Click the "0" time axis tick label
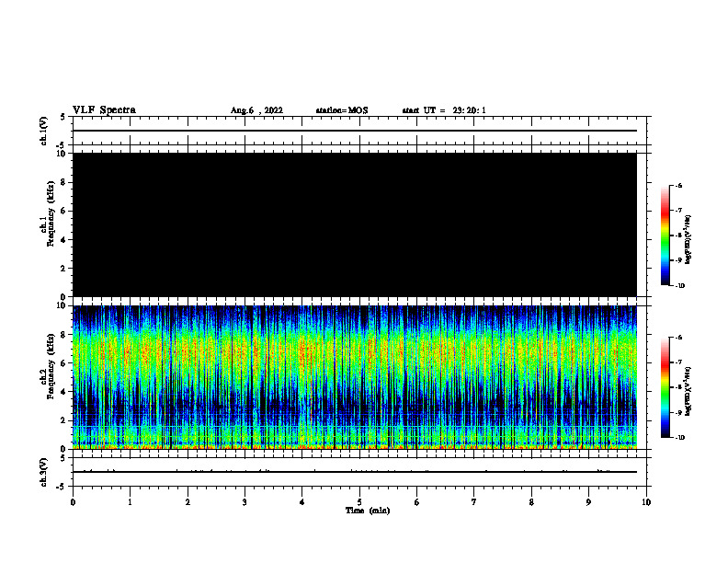Viewport: 728px width, 563px height. (x=73, y=502)
